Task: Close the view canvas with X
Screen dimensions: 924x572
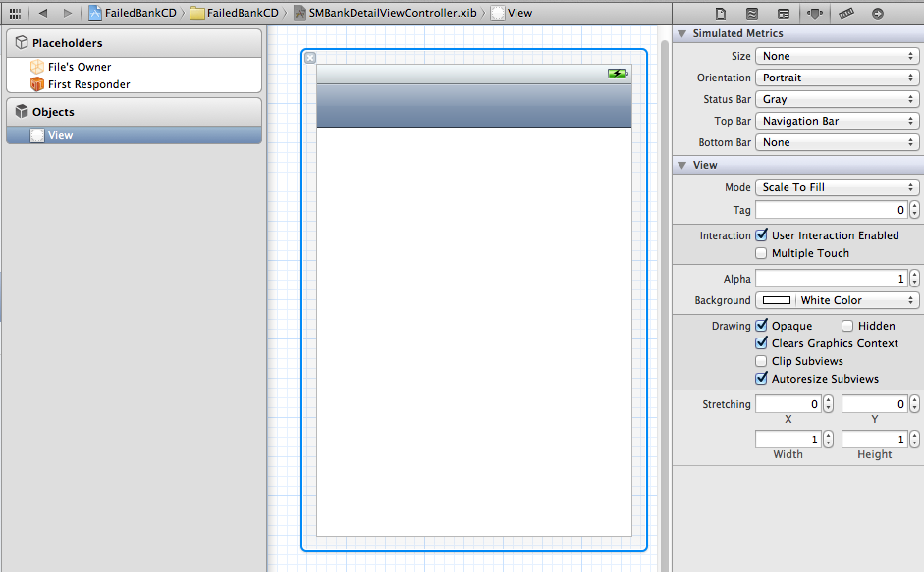Action: coord(310,58)
